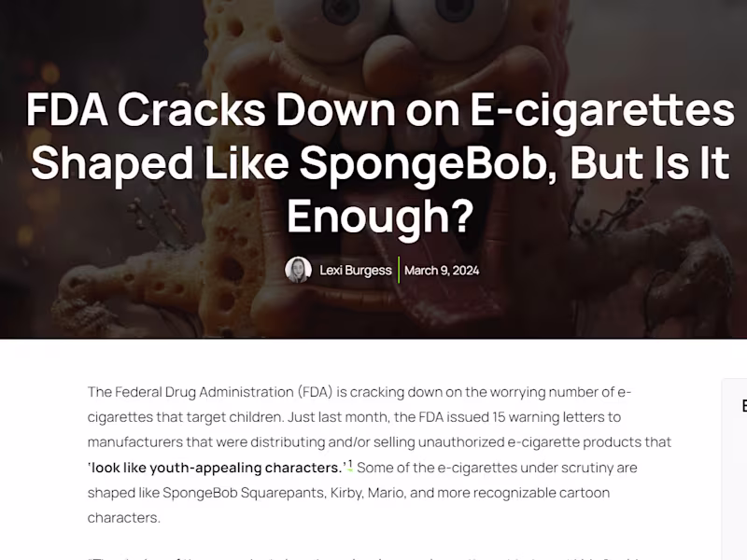Screen dimensions: 747x560
Task: Open the Lexi Burgess author name link
Action: point(356,271)
